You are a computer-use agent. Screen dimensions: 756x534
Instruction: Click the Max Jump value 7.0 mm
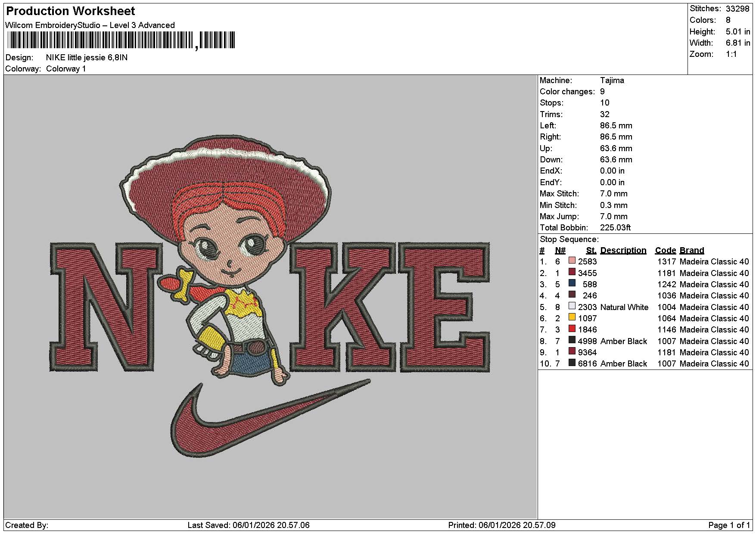[614, 216]
